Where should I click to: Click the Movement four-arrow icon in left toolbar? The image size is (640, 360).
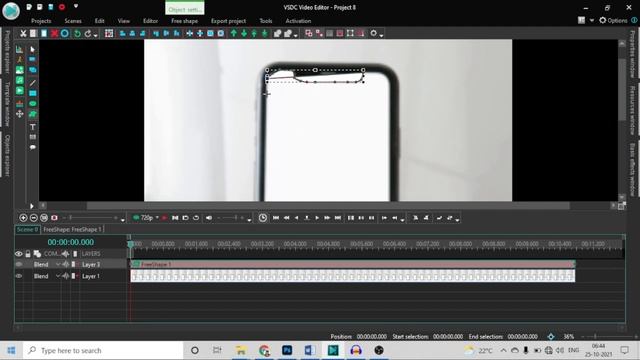click(20, 114)
